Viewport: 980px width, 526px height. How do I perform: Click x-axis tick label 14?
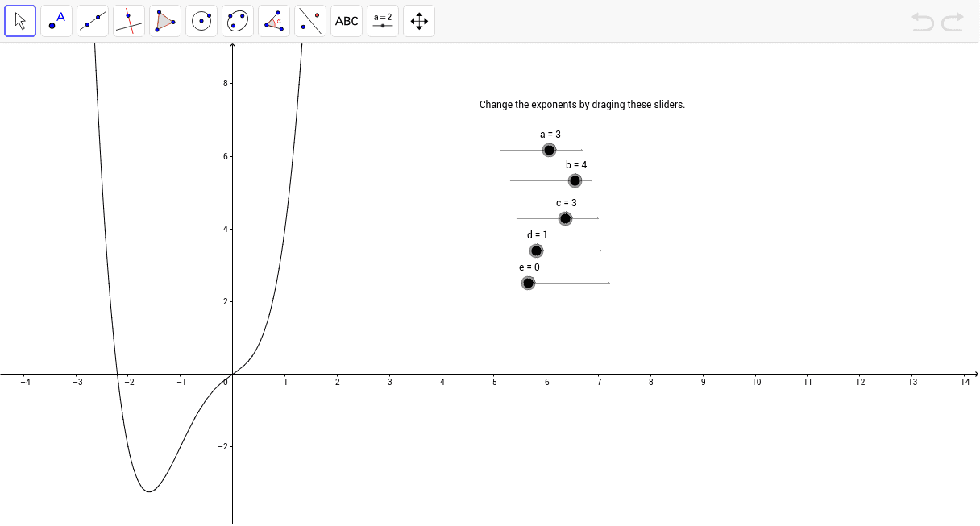coord(965,383)
